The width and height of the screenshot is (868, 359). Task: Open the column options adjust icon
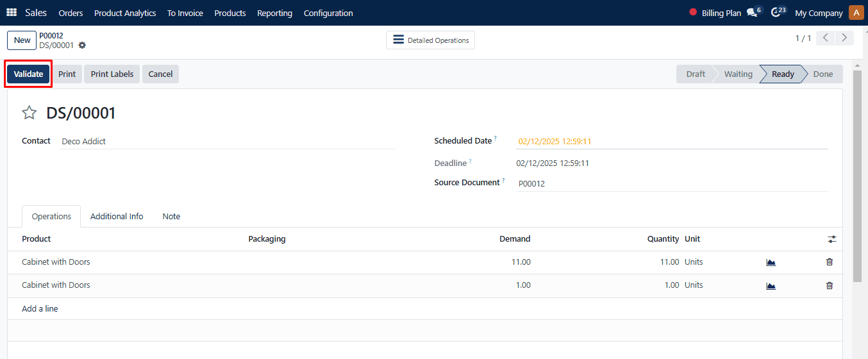(832, 239)
